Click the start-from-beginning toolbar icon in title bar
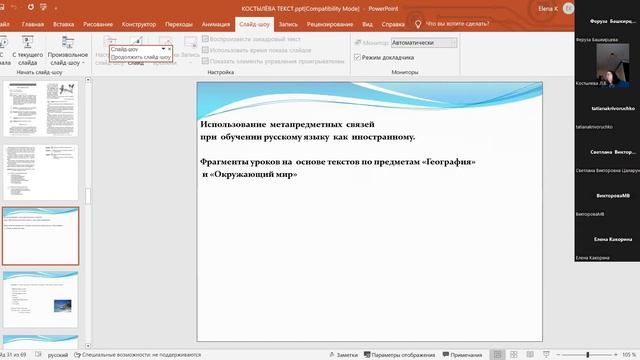Viewport: 640px width, 360px height. point(43,7)
